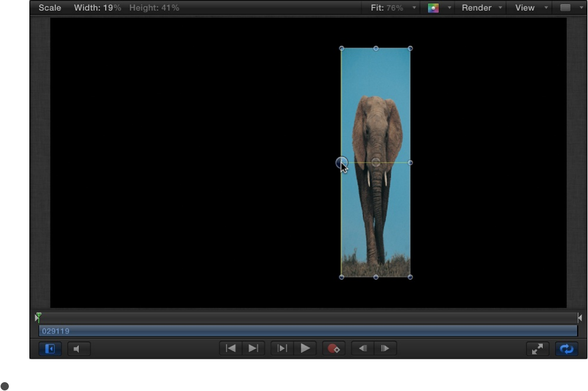
Task: Click the top-center scale handle of elephant
Action: (x=376, y=48)
